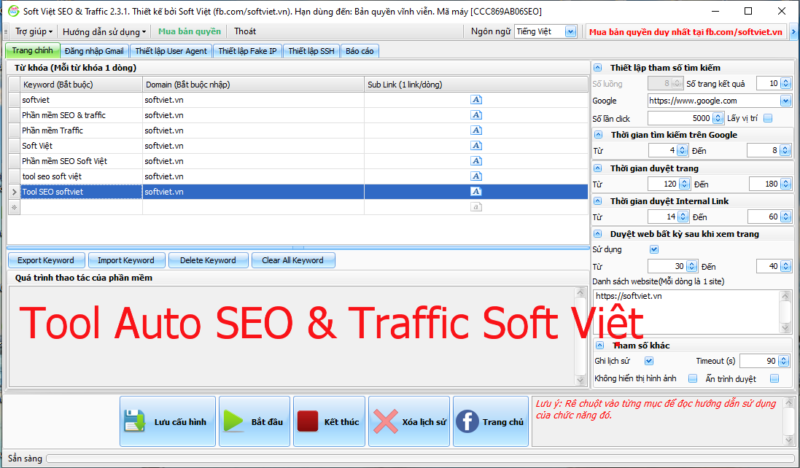Click Sub Link icon for Soft Việt row

[476, 146]
